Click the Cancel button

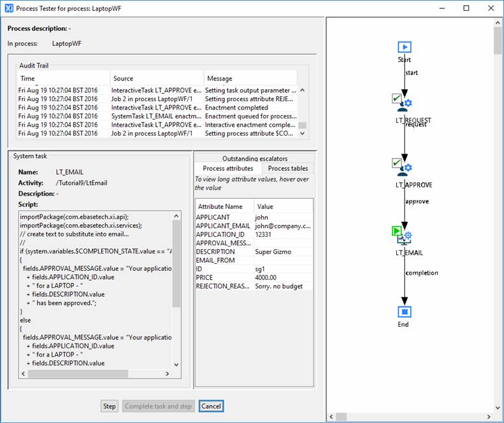[211, 406]
